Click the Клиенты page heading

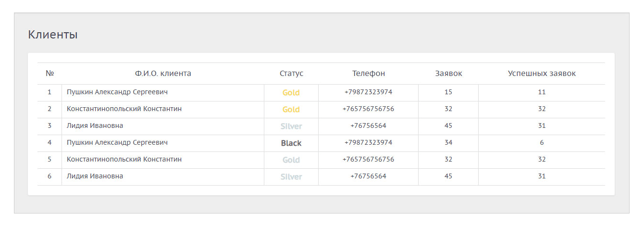53,35
